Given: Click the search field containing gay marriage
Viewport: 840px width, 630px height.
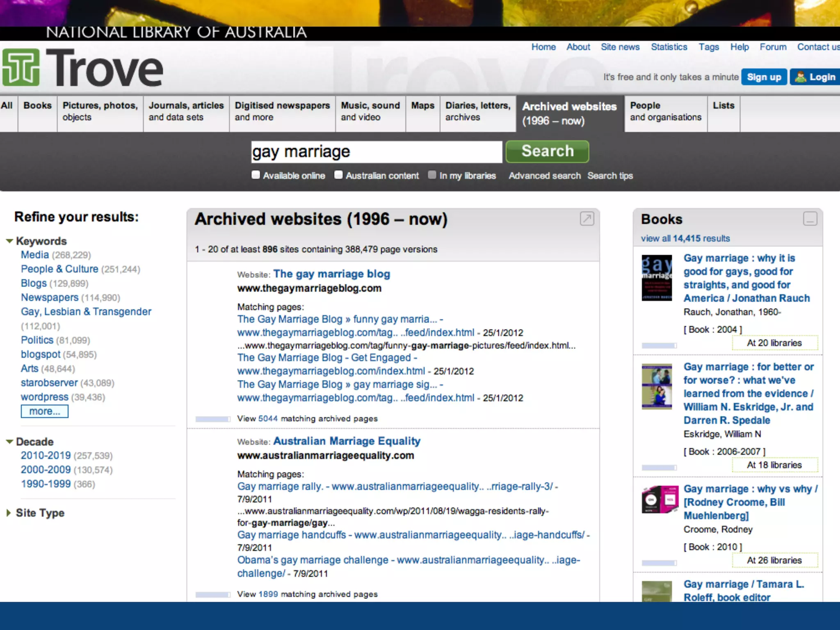Looking at the screenshot, I should pyautogui.click(x=376, y=152).
